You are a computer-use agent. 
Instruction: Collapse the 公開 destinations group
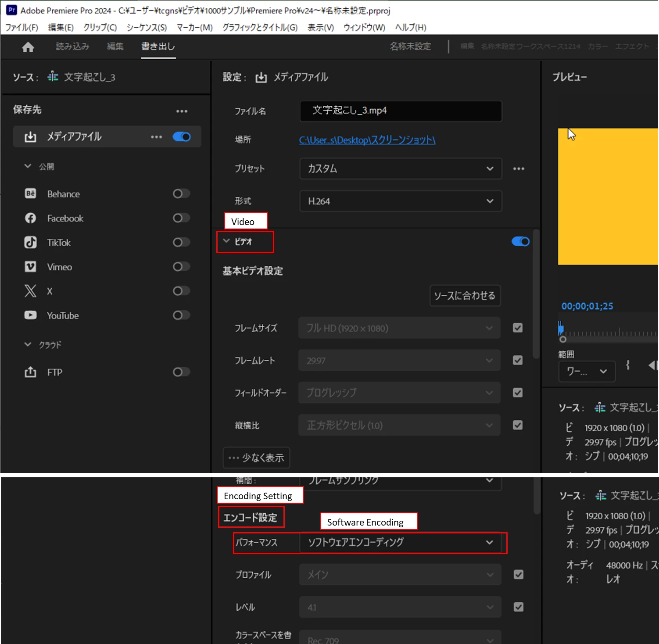tap(28, 166)
